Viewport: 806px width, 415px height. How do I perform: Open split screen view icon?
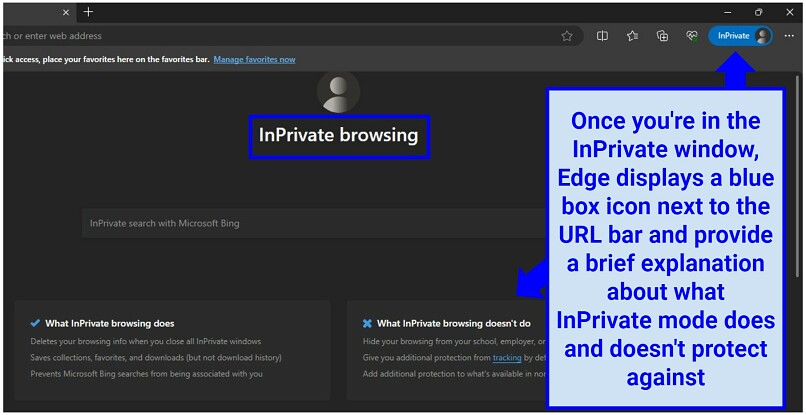pyautogui.click(x=602, y=36)
